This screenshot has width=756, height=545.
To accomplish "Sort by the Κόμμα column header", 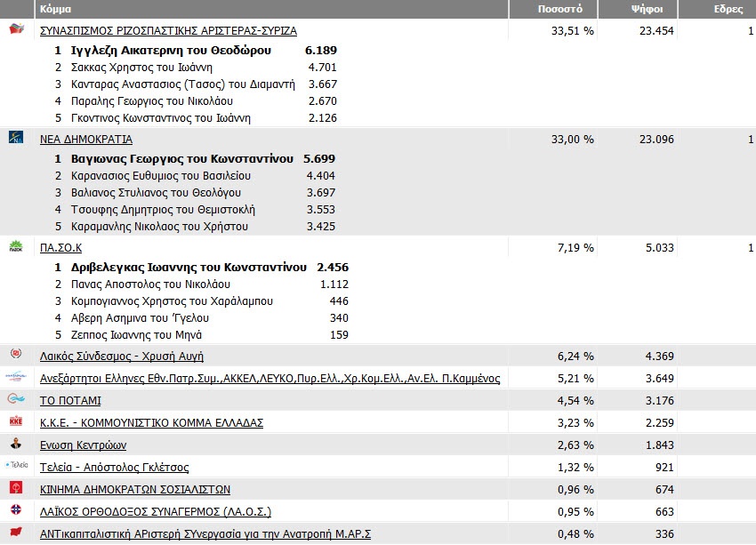I will pyautogui.click(x=55, y=9).
